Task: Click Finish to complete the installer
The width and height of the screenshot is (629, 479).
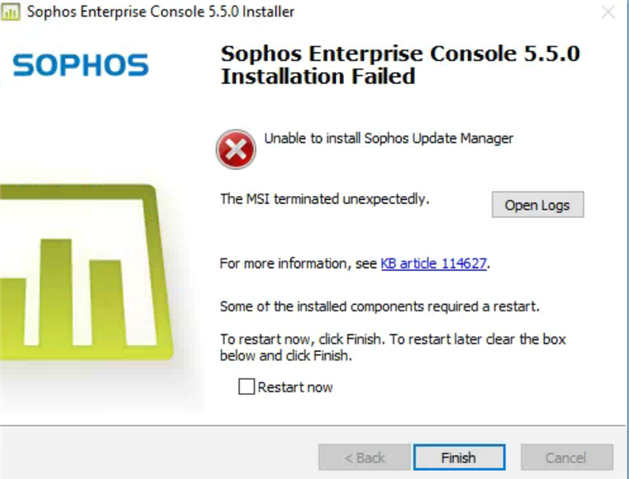Action: [x=459, y=457]
